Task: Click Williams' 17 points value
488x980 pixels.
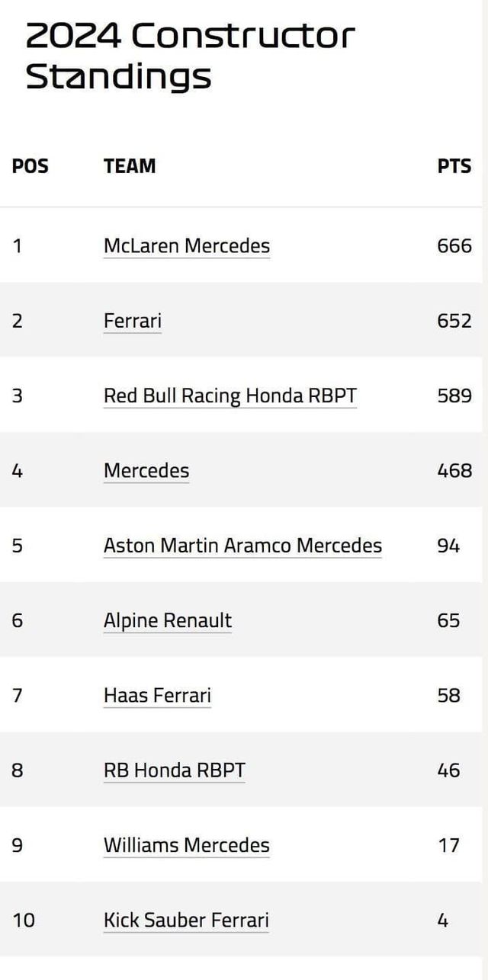Action: click(x=448, y=845)
